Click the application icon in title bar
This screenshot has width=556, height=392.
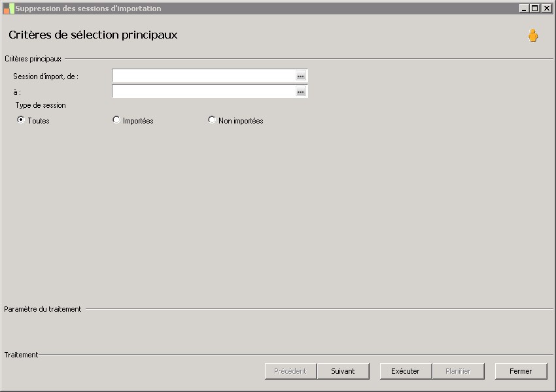[x=9, y=8]
